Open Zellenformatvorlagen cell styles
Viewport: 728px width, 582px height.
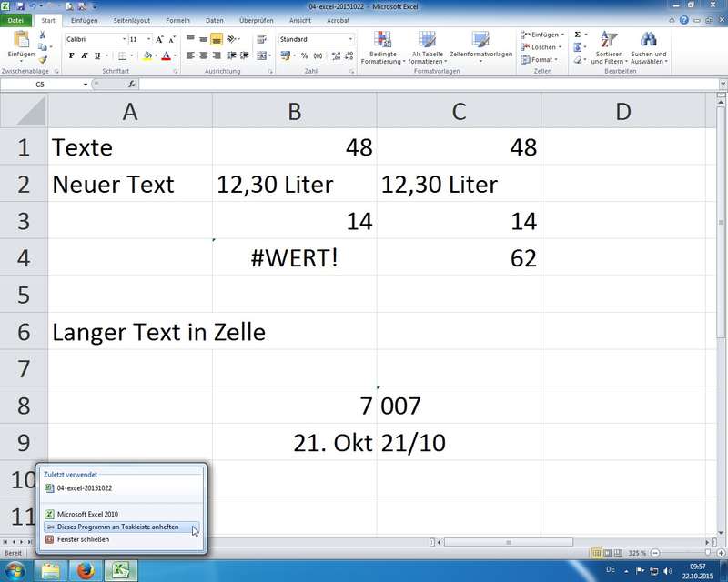481,48
